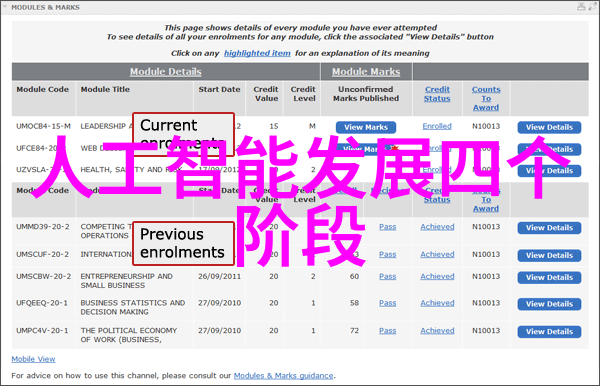Click the Module Details heading link
Screen dimensions: 600x386
166,72
